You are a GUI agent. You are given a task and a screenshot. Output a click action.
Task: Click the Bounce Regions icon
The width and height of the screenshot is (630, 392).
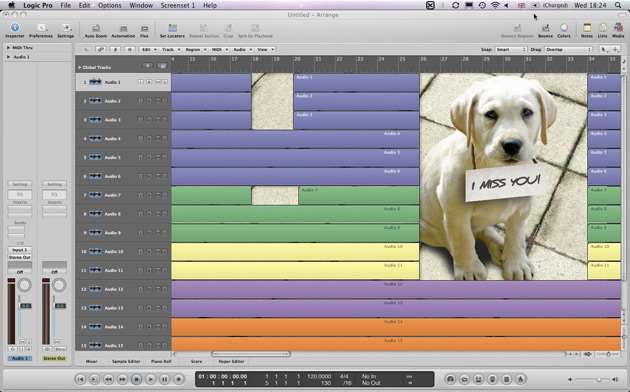518,28
